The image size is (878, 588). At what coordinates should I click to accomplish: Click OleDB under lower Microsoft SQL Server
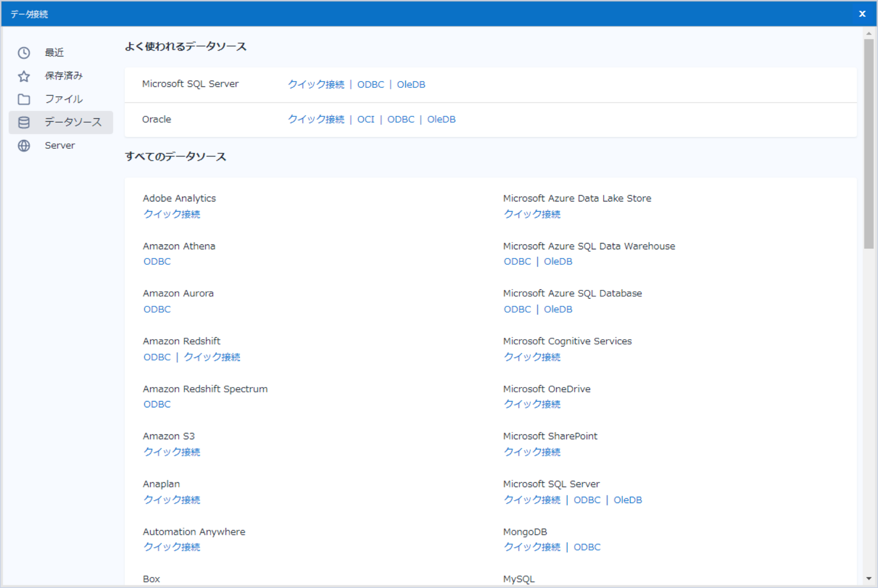[628, 500]
